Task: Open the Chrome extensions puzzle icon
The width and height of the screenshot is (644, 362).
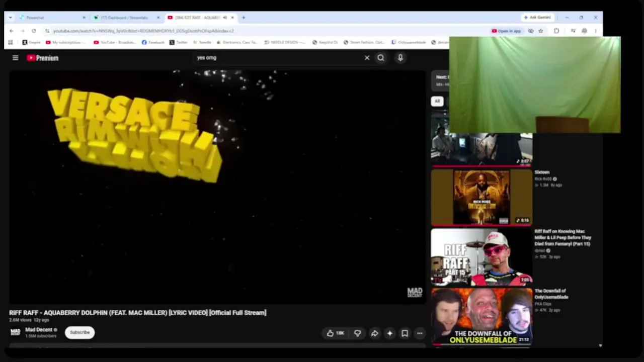Action: point(556,31)
